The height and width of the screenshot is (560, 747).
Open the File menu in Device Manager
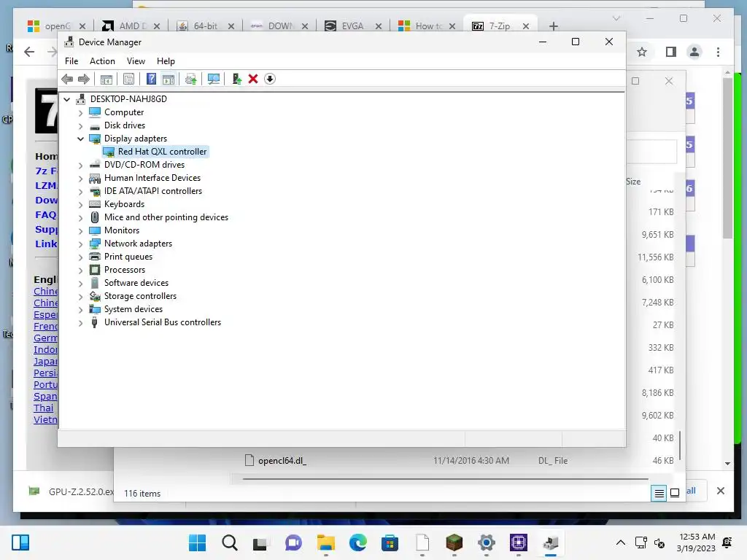point(71,61)
